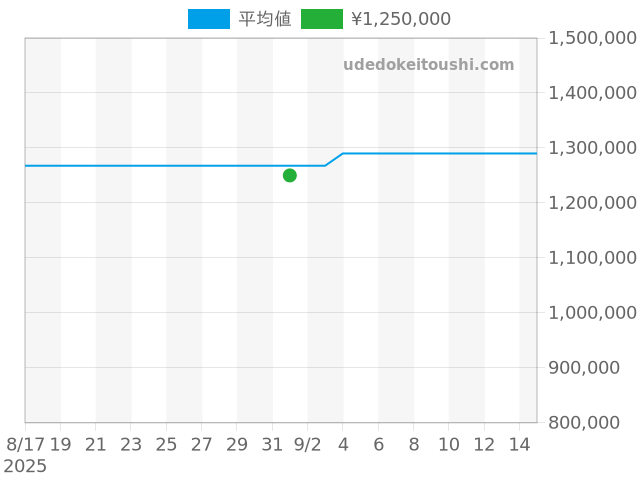The width and height of the screenshot is (640, 480).
Task: Click the 1,200,000 y-axis label
Action: coord(592,203)
